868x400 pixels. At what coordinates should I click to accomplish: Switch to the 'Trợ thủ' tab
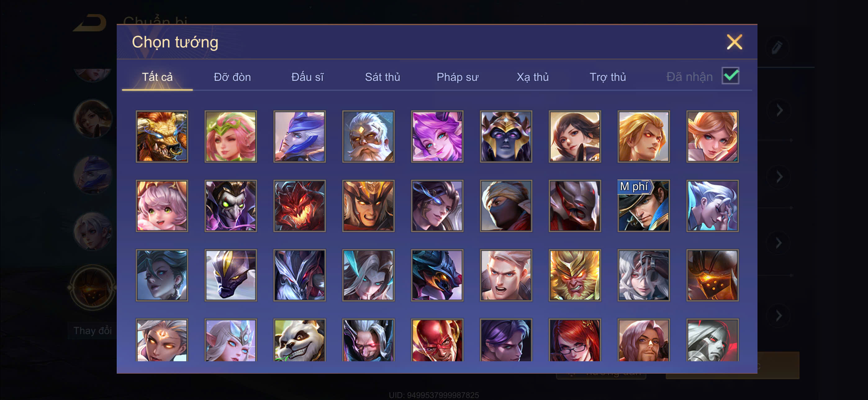[x=608, y=77]
